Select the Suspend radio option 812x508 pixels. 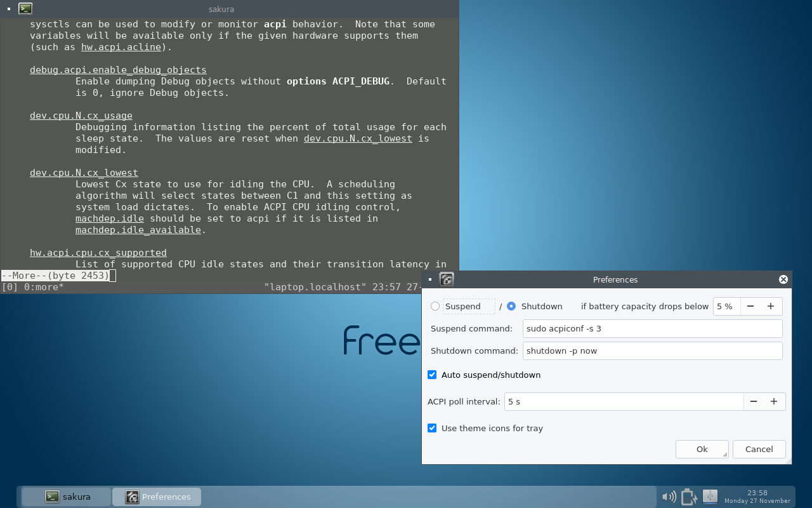click(435, 306)
